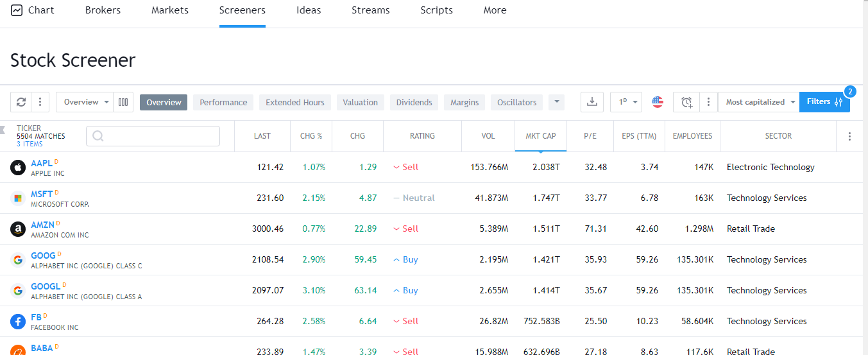Open the column header three-dot menu

(x=849, y=136)
